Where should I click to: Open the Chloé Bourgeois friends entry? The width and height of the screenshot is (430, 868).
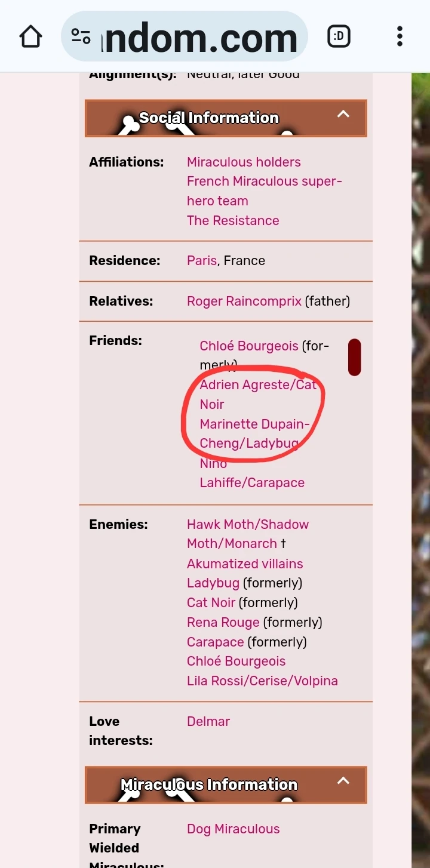tap(248, 346)
